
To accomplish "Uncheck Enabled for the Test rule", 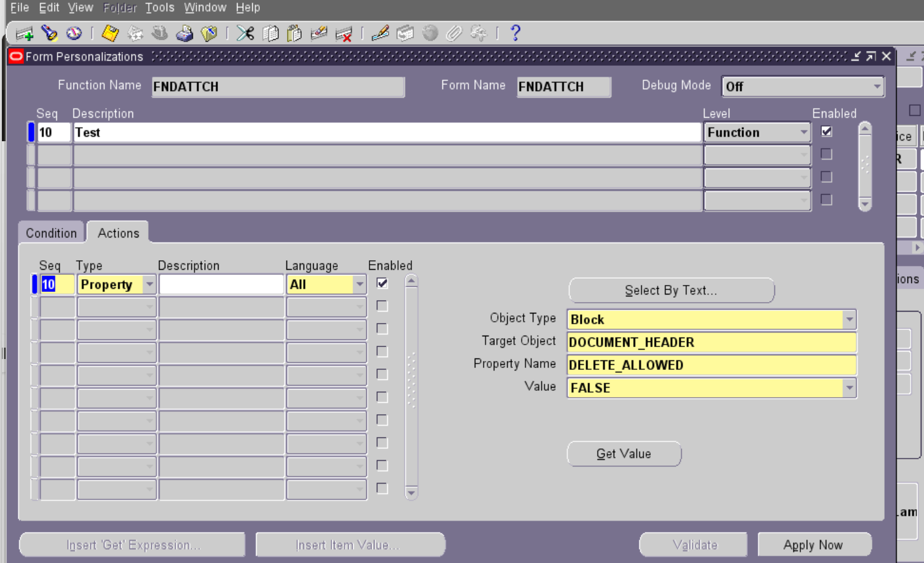I will click(x=826, y=132).
